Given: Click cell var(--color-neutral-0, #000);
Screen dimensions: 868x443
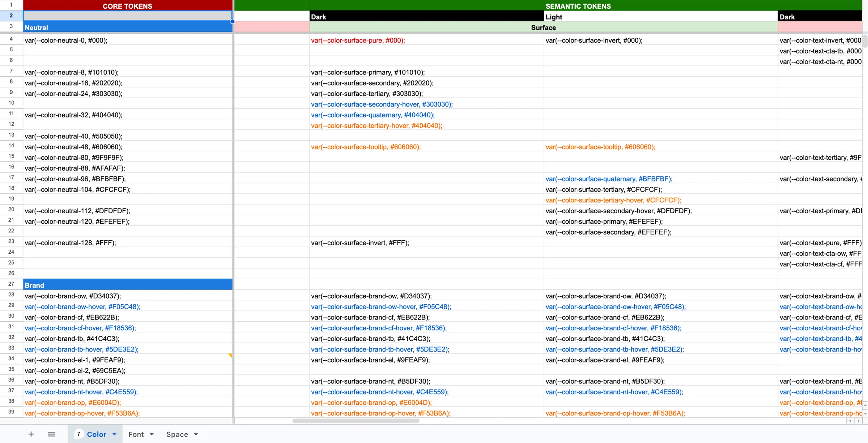Looking at the screenshot, I should coord(128,40).
